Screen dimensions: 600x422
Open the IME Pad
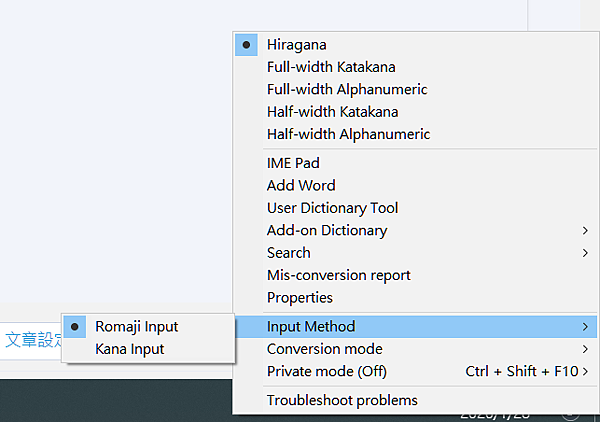[x=293, y=163]
